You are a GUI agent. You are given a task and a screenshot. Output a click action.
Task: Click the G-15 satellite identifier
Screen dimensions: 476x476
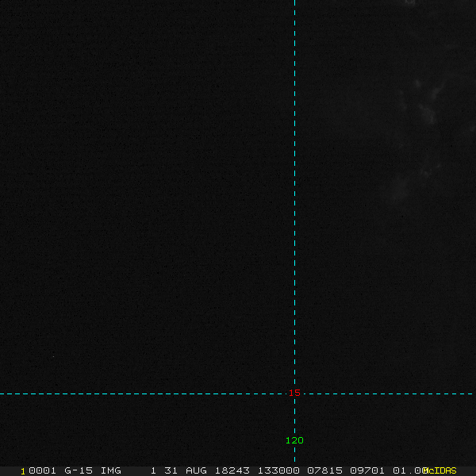(79, 470)
